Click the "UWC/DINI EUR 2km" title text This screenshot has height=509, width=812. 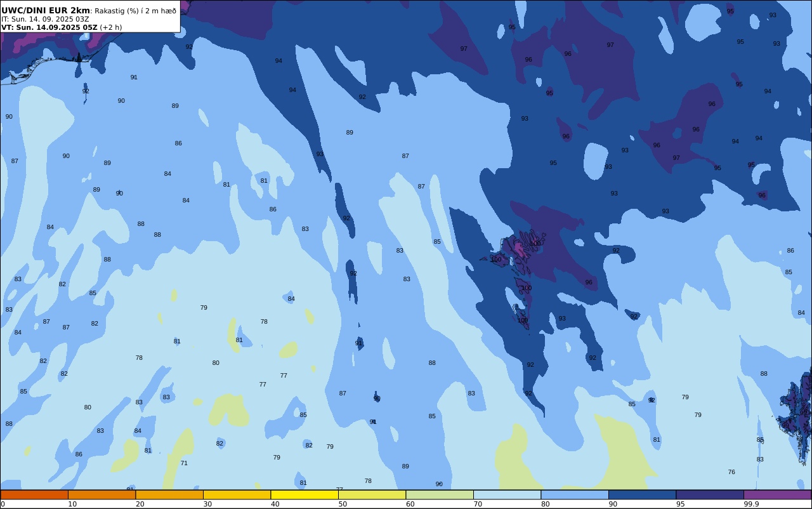[46, 10]
